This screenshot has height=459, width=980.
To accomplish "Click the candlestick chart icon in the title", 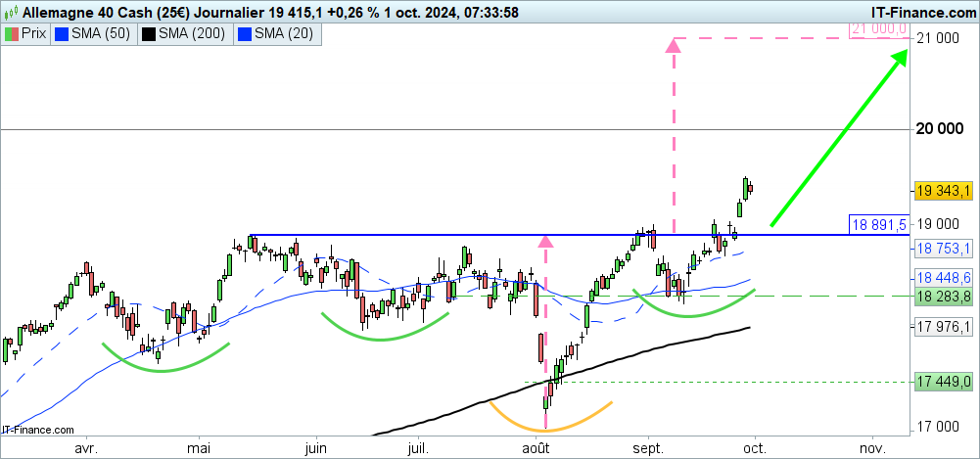I will [11, 12].
